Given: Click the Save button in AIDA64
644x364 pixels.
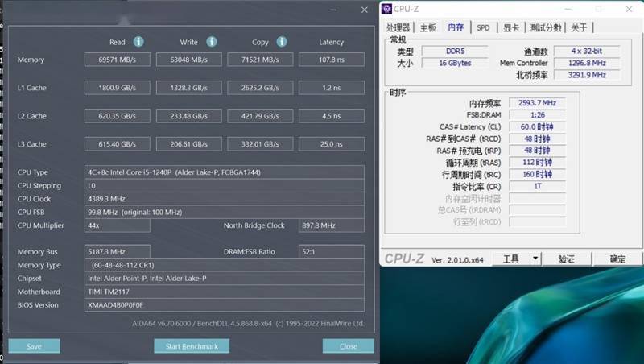Looking at the screenshot, I should [x=34, y=346].
